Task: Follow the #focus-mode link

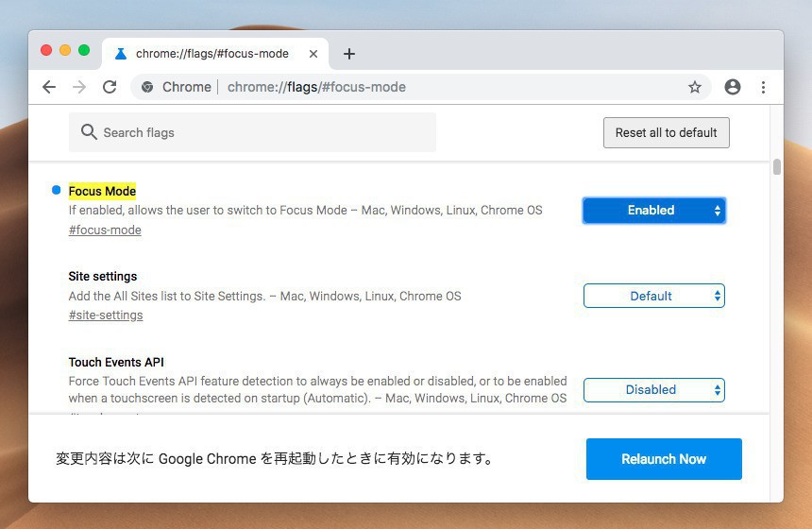Action: [x=105, y=230]
